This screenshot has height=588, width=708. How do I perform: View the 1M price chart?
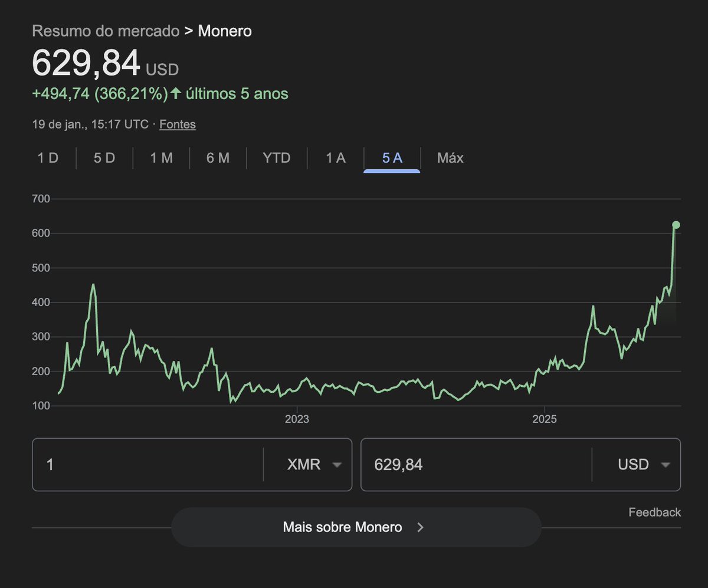point(160,157)
